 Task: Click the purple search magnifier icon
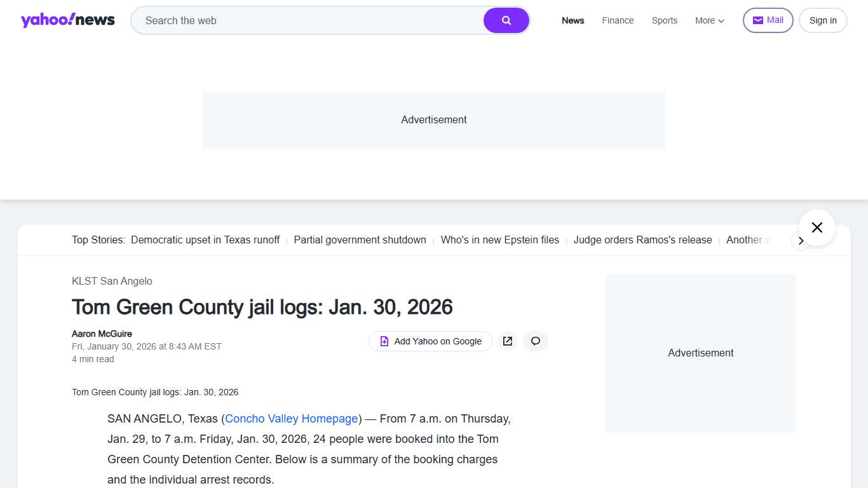coord(506,20)
